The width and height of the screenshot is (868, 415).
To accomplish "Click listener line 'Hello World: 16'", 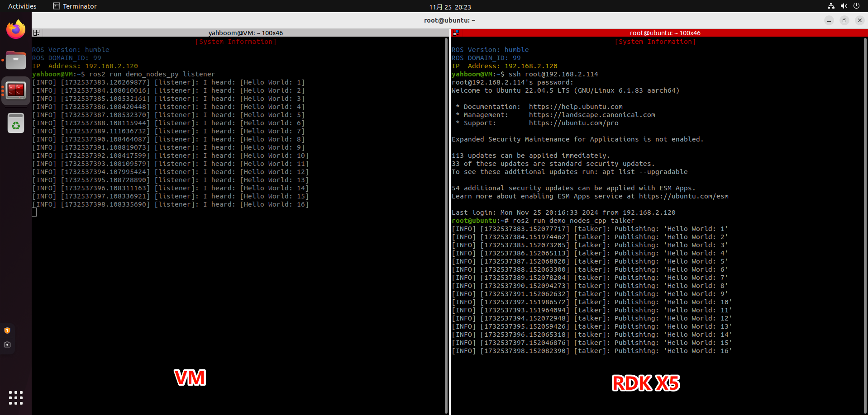I will click(170, 204).
